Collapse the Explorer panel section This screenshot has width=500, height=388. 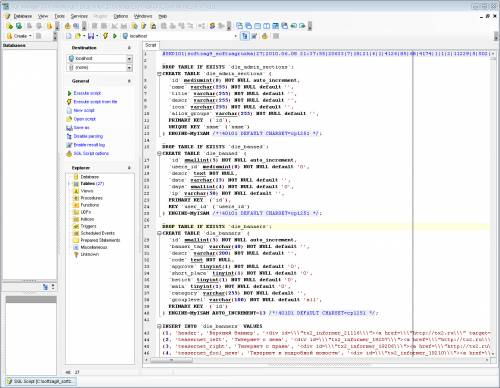click(129, 168)
